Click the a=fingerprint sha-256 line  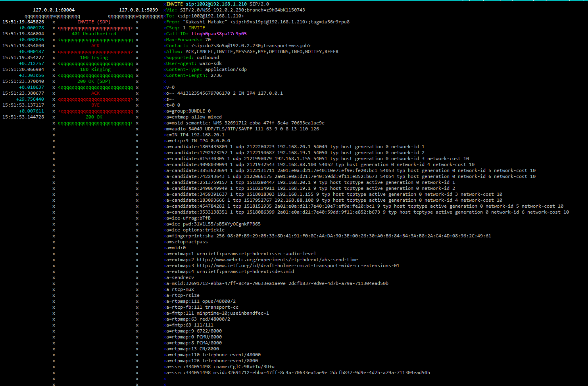(328, 236)
